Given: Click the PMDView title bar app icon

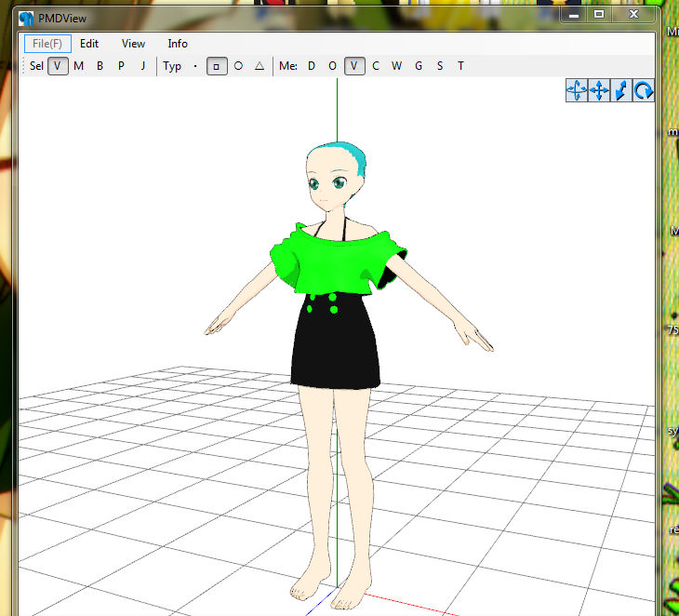Looking at the screenshot, I should (x=26, y=19).
